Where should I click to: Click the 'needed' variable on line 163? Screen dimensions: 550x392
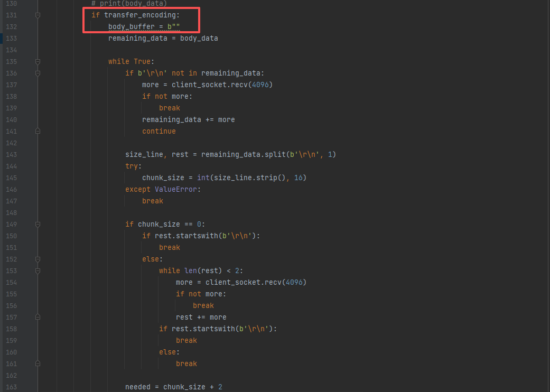coord(137,387)
